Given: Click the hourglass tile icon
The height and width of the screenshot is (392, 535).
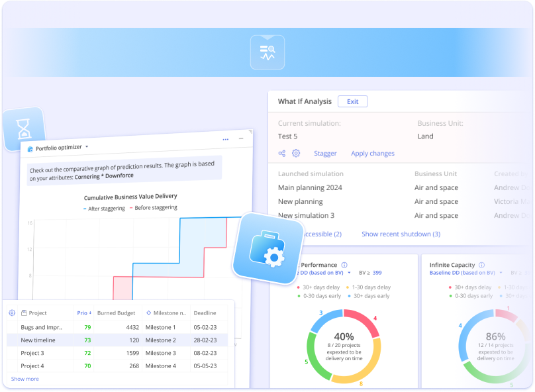Looking at the screenshot, I should [x=24, y=129].
